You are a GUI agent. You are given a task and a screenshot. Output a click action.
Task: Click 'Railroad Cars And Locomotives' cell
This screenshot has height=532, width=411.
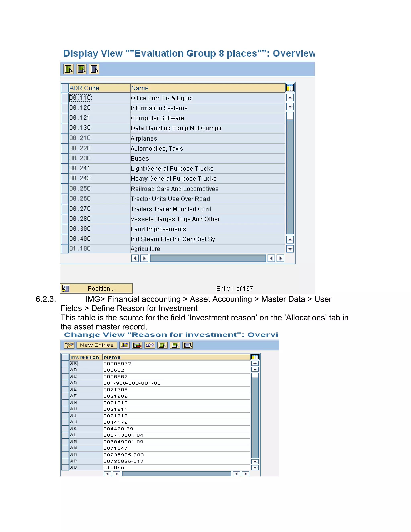click(208, 189)
